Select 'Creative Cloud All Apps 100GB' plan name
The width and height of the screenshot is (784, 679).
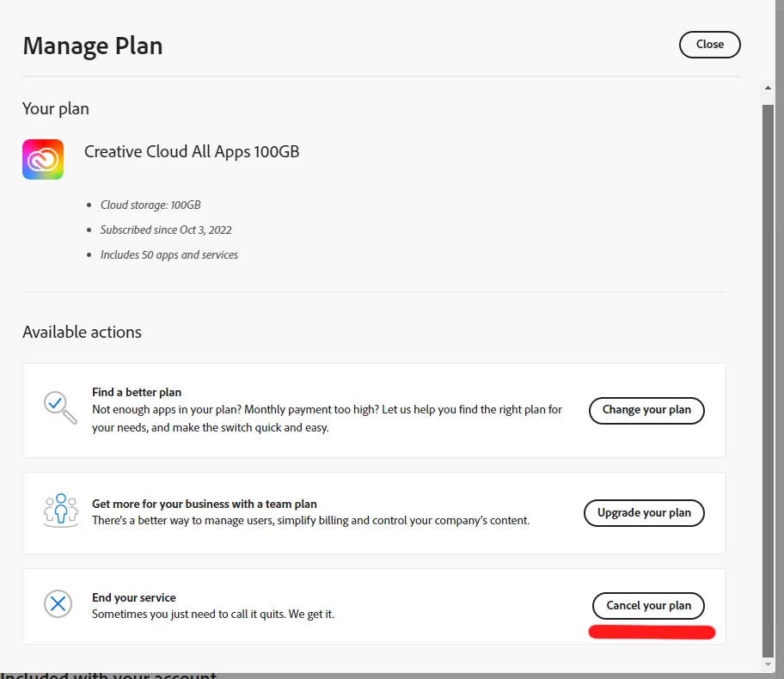[x=192, y=151]
